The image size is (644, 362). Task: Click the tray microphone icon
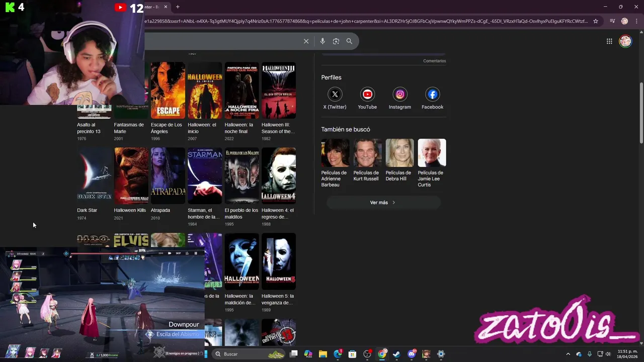tap(589, 354)
